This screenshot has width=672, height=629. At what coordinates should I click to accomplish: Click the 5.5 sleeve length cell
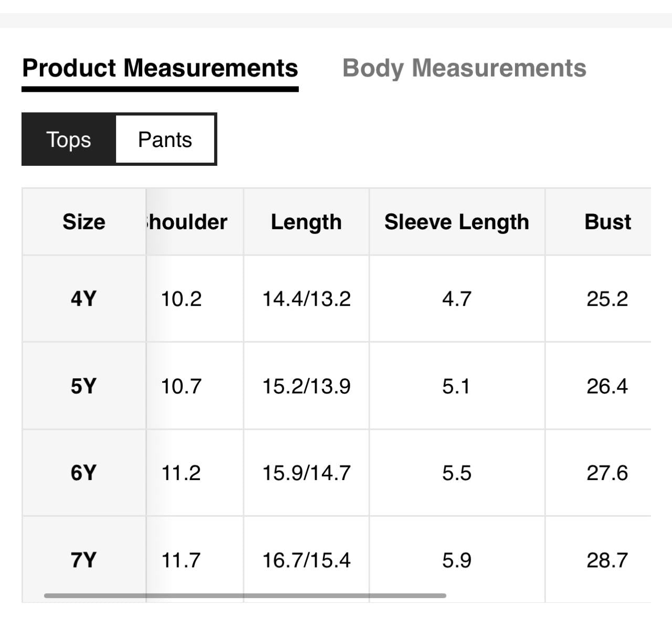(x=457, y=473)
